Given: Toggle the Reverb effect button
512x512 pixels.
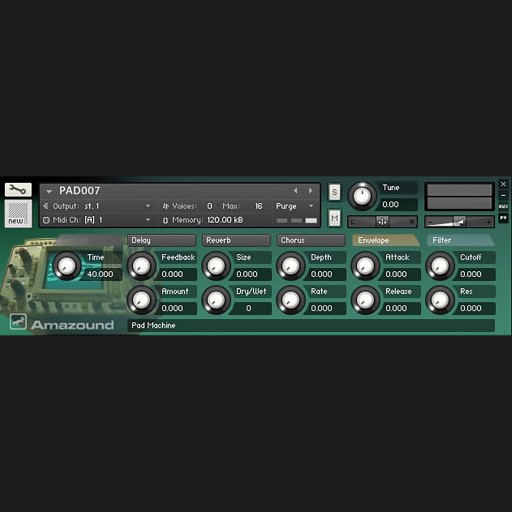Looking at the screenshot, I should [x=236, y=240].
